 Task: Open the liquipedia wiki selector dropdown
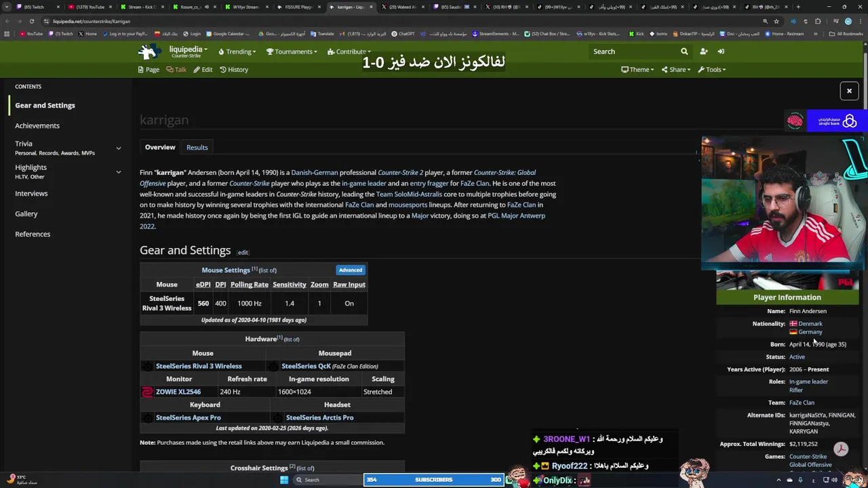[x=187, y=51]
